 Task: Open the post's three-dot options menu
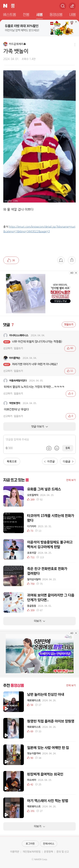[x=75, y=44]
